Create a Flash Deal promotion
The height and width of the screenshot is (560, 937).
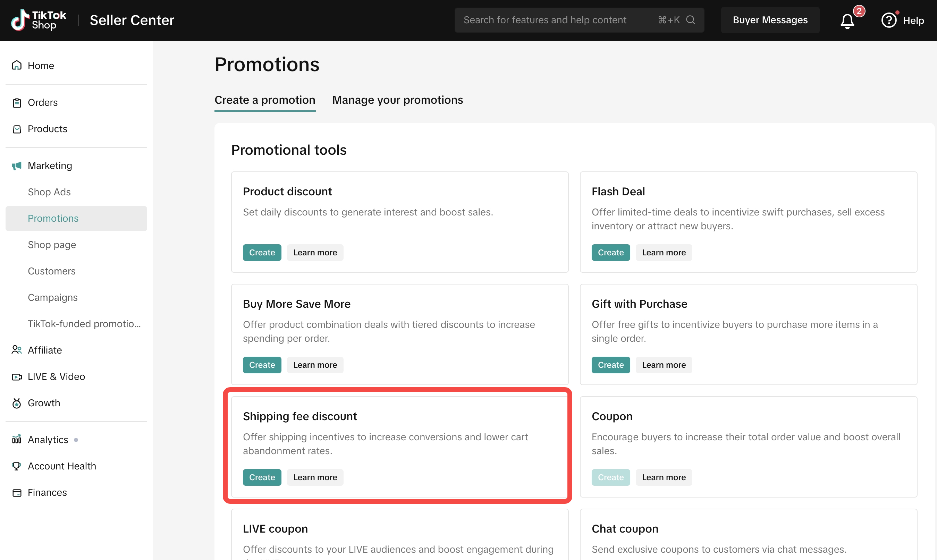pyautogui.click(x=610, y=253)
